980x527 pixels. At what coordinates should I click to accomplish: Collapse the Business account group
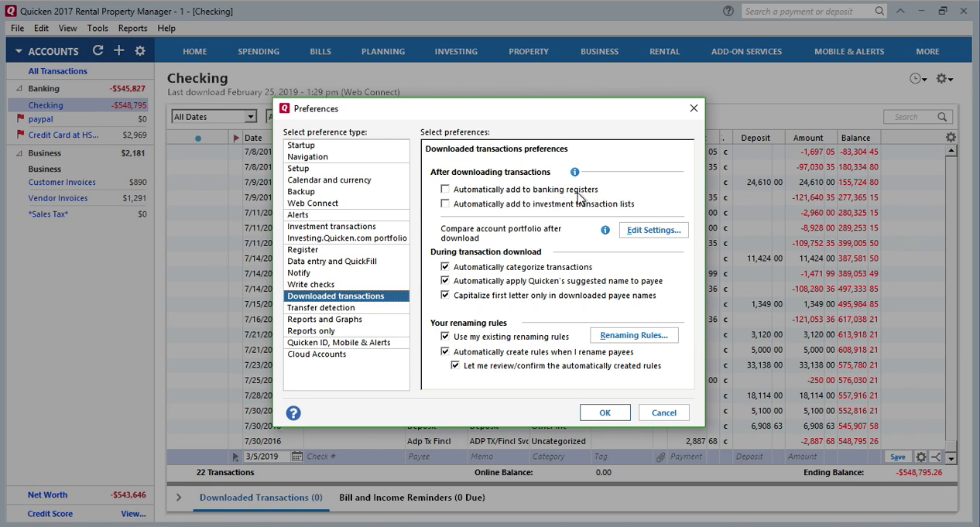pos(19,153)
